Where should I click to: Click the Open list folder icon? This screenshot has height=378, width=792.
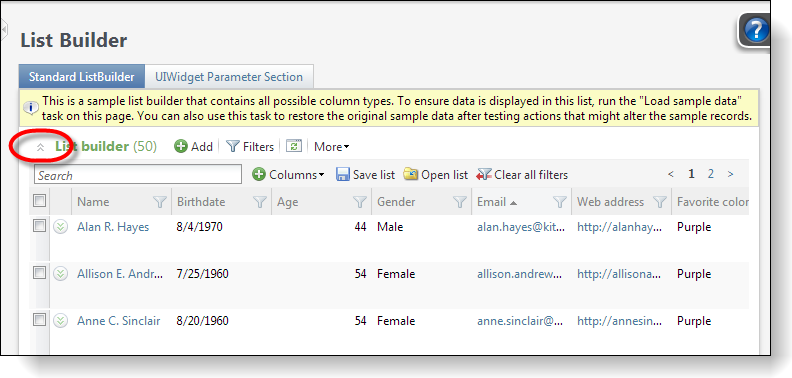[x=411, y=175]
